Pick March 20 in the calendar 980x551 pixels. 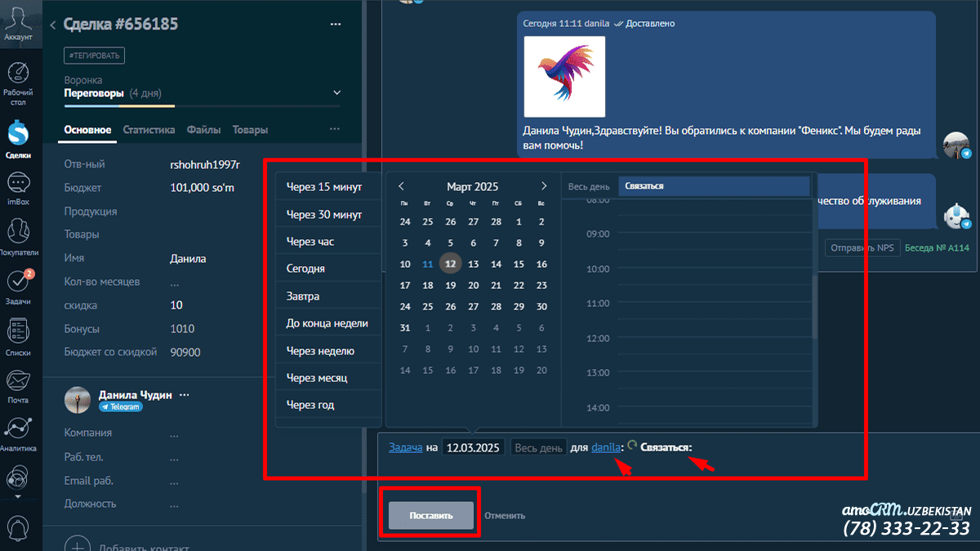point(473,285)
